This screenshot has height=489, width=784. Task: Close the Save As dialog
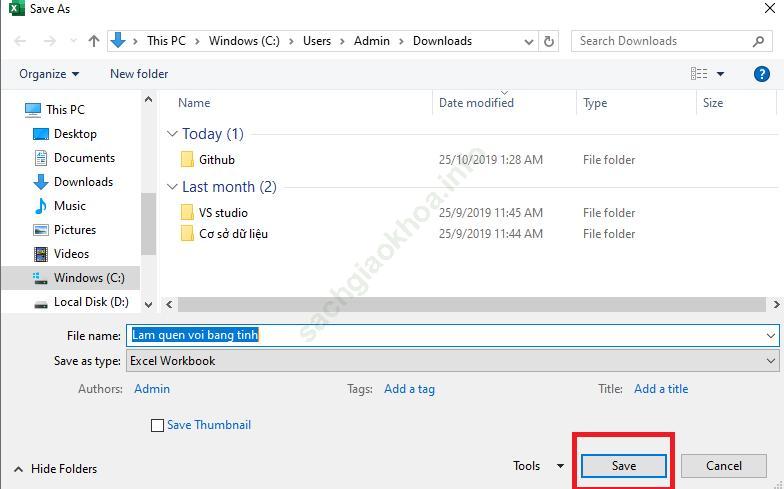tap(770, 8)
